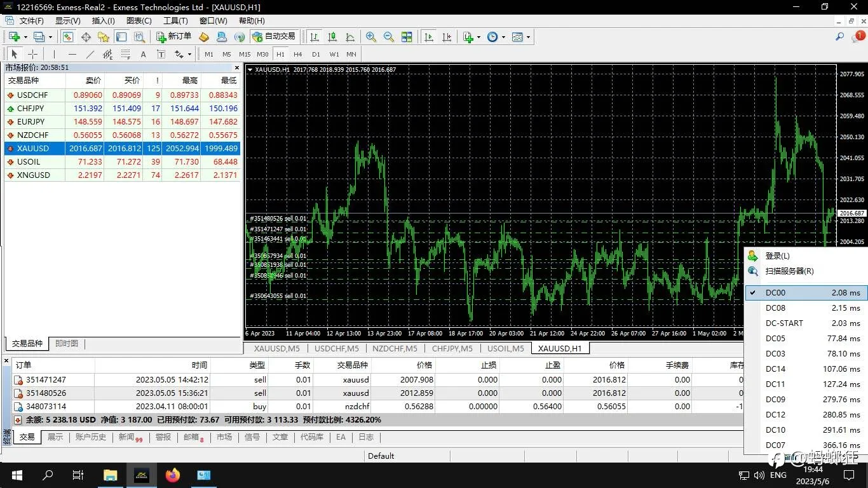Screen dimensions: 868x488
Task: Open MetaEditor with the yellow book icon
Action: (x=204, y=37)
